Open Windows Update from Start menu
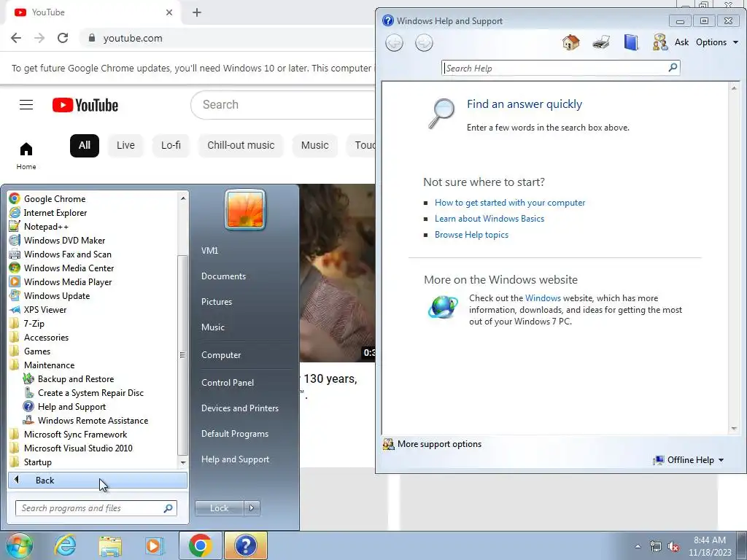The width and height of the screenshot is (747, 560). [x=57, y=295]
